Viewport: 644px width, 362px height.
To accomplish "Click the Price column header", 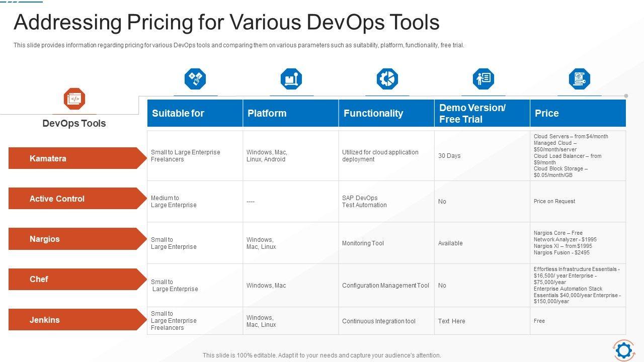I will click(x=578, y=113).
